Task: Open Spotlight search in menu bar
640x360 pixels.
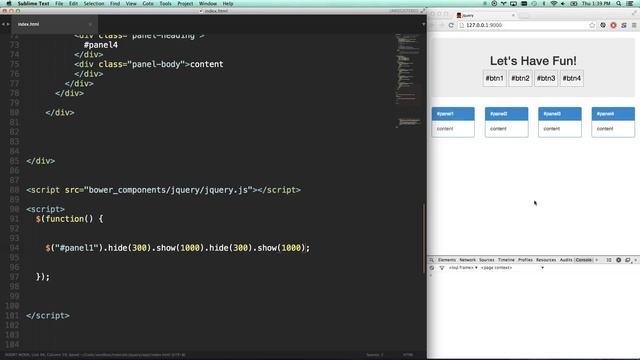Action: [x=619, y=3]
